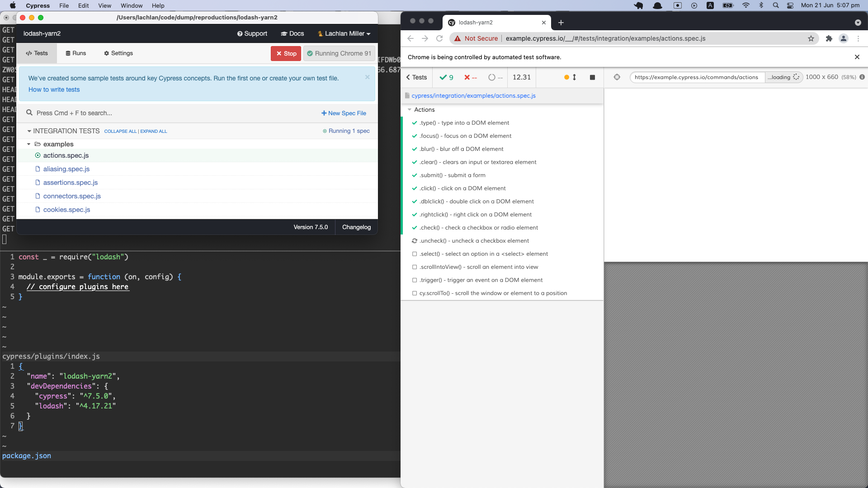This screenshot has width=868, height=488.
Task: Toggle the auto-scrolling arrows icon
Action: coord(574,77)
